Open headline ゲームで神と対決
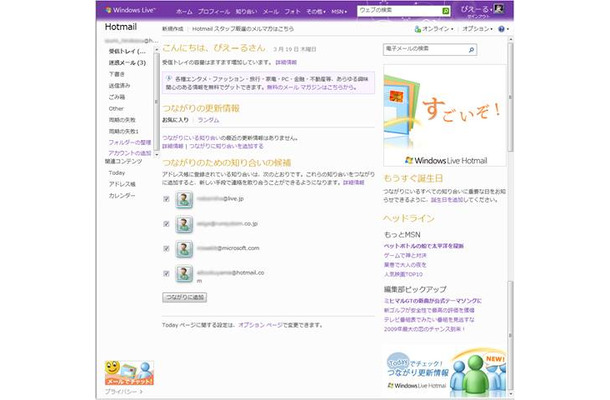 (405, 256)
